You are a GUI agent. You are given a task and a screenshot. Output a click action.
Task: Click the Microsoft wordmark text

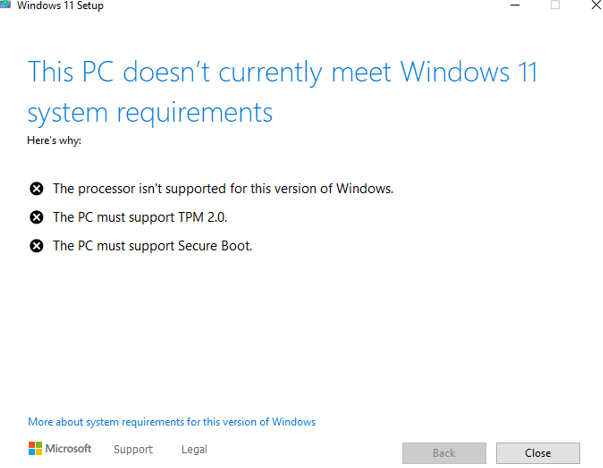(69, 449)
